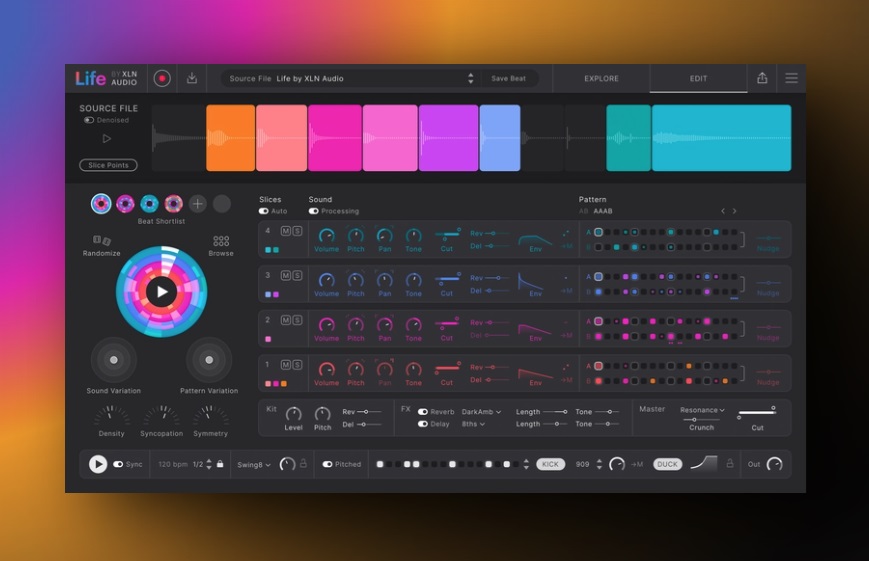Click the export share icon
Image resolution: width=869 pixels, height=561 pixels.
pos(762,78)
